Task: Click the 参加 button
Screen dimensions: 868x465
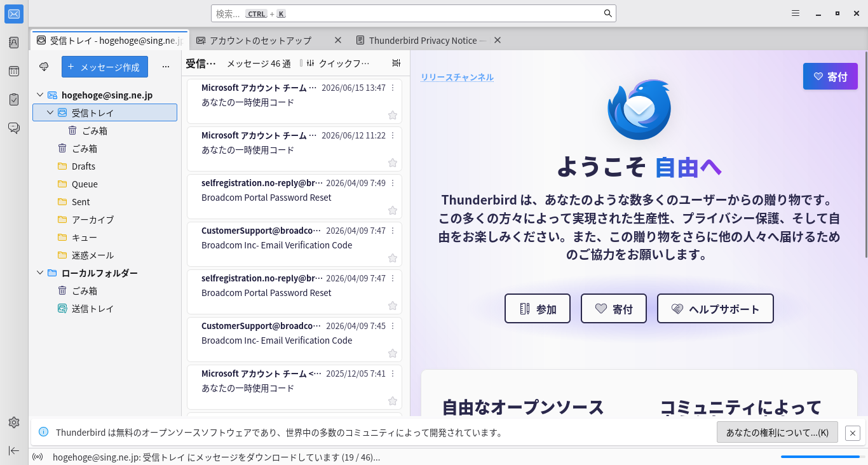Action: [538, 309]
